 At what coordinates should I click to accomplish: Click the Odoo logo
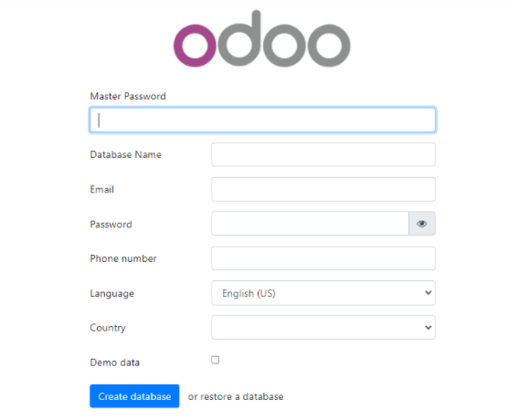[262, 39]
